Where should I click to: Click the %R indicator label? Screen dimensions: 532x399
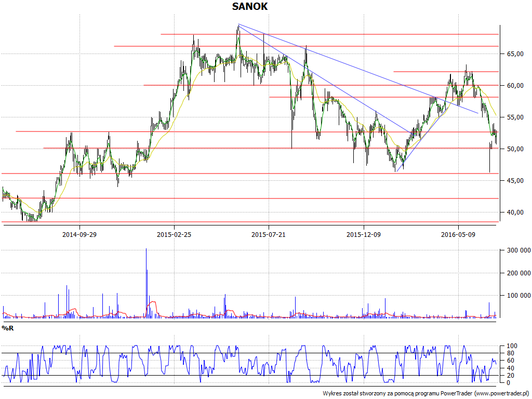[7, 328]
